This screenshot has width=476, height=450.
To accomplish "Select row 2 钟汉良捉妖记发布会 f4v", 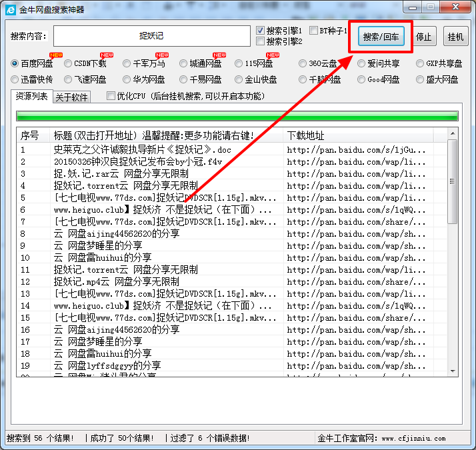I will click(231, 162).
